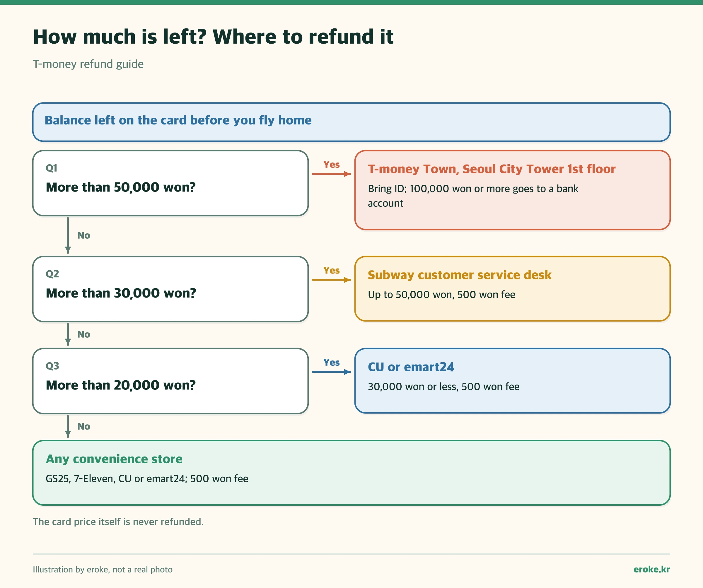The image size is (703, 588).
Task: Click the 'Bring ID; 100,000 won or more' note
Action: pyautogui.click(x=473, y=196)
